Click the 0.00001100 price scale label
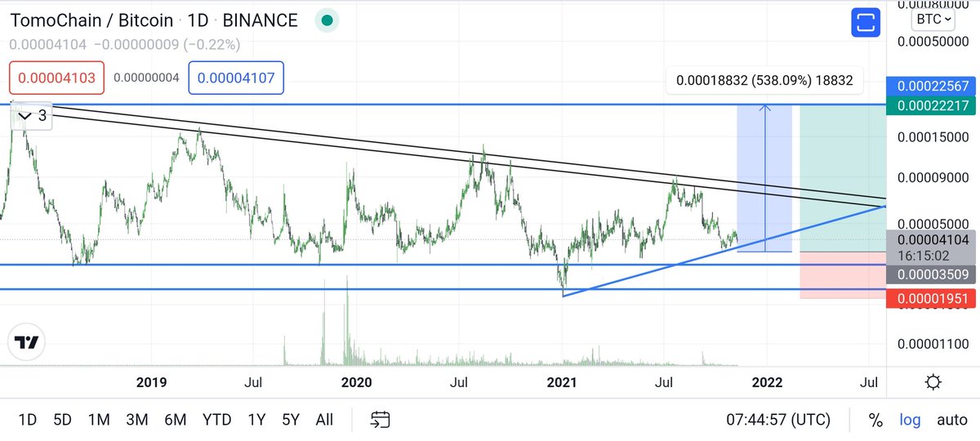Viewport: 980px width, 441px height. pos(935,345)
